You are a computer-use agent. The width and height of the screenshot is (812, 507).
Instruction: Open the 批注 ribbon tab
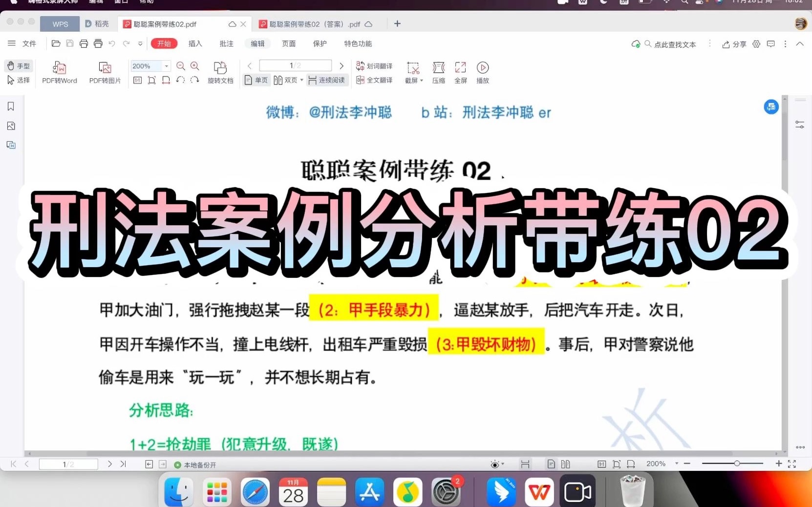(226, 43)
